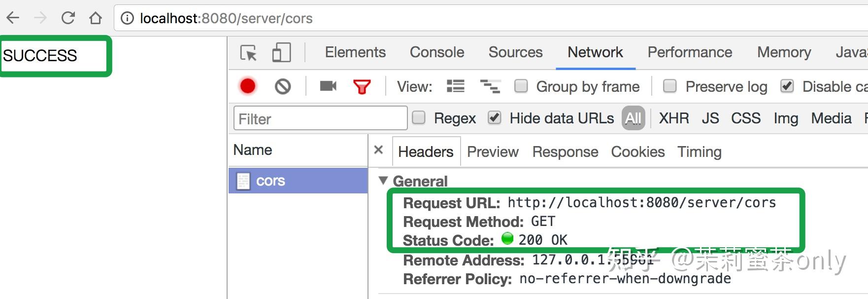Viewport: 868px width, 299px height.
Task: Collapse the General section
Action: point(383,181)
